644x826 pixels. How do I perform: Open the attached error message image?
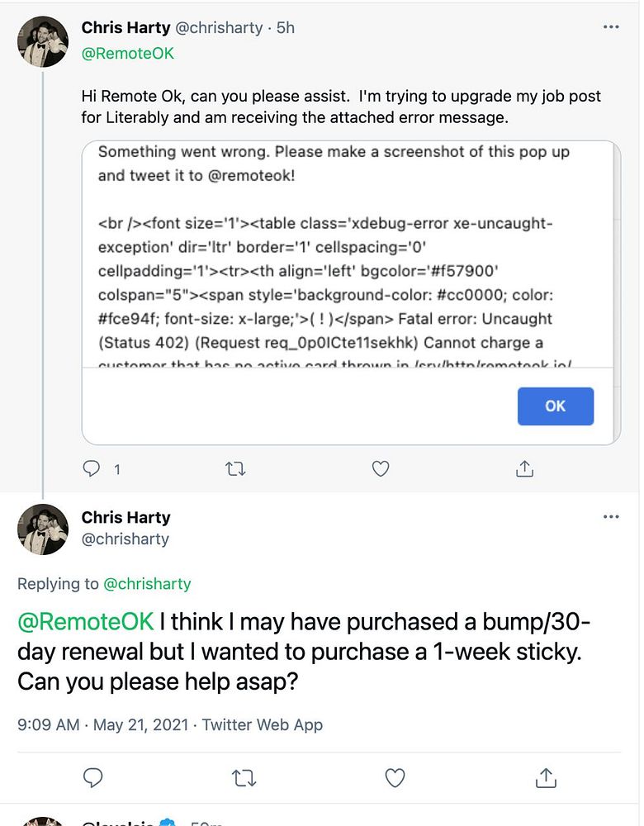351,292
